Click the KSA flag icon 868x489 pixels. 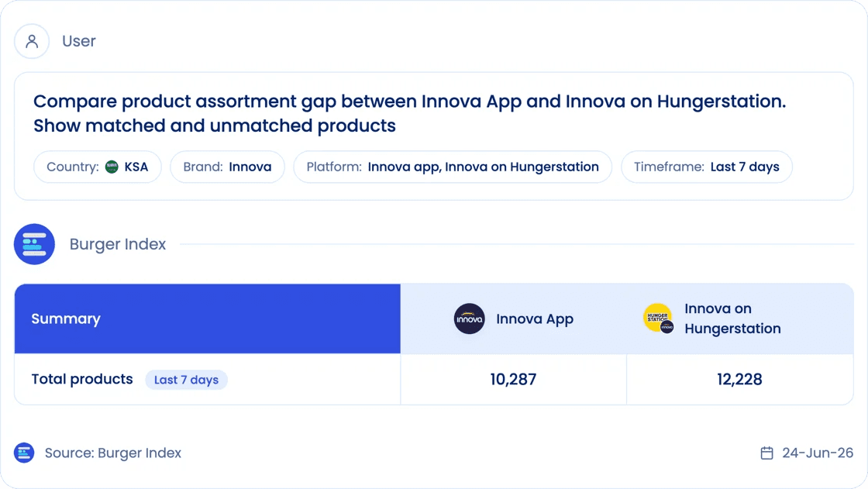click(x=112, y=167)
